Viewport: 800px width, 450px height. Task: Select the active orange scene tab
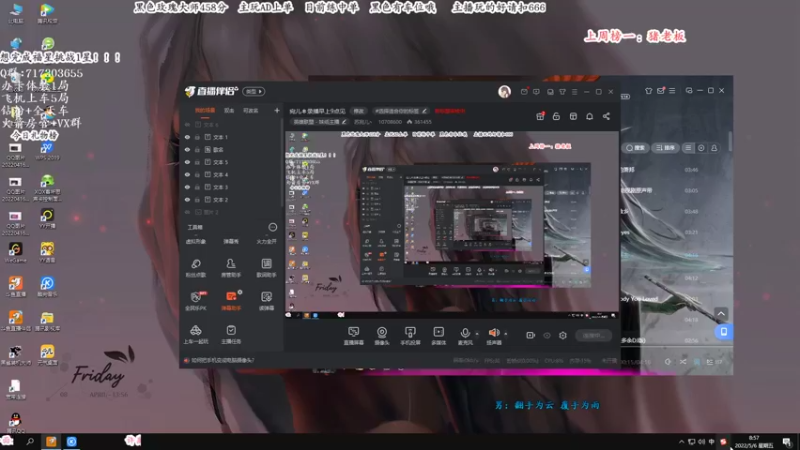pyautogui.click(x=205, y=111)
